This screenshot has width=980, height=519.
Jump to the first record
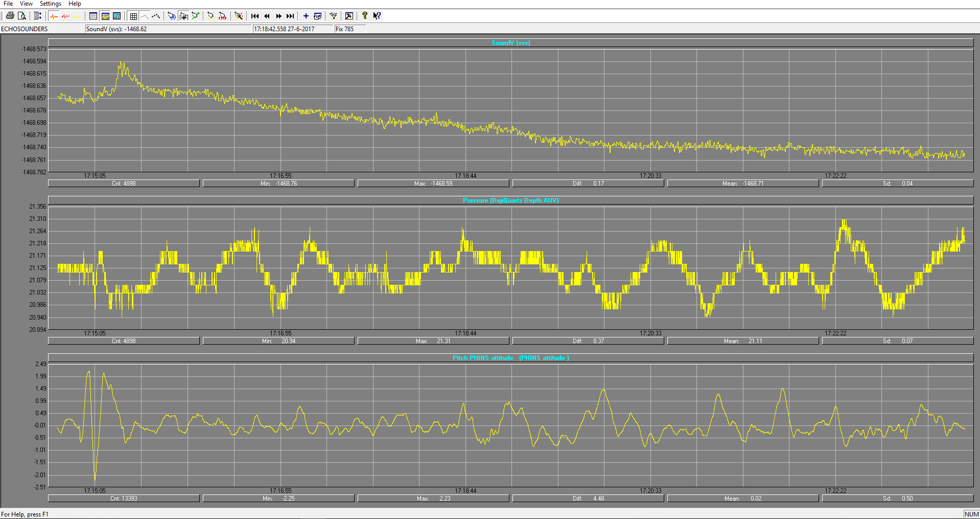click(255, 16)
